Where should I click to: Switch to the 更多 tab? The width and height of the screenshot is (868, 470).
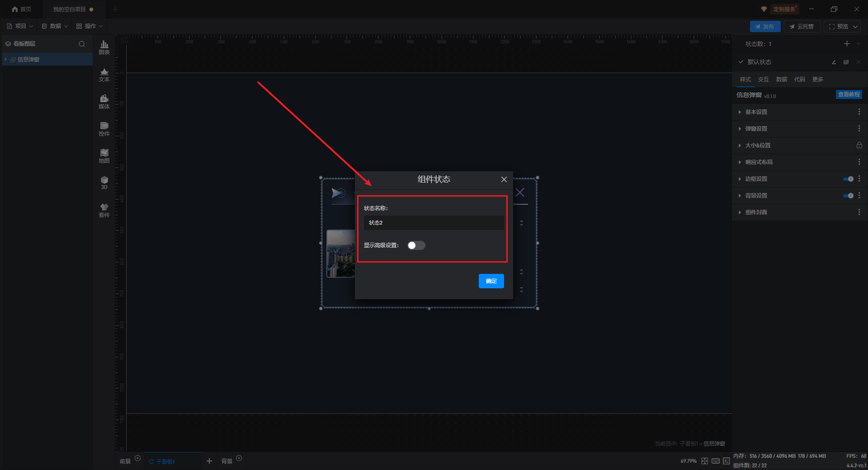[x=817, y=80]
